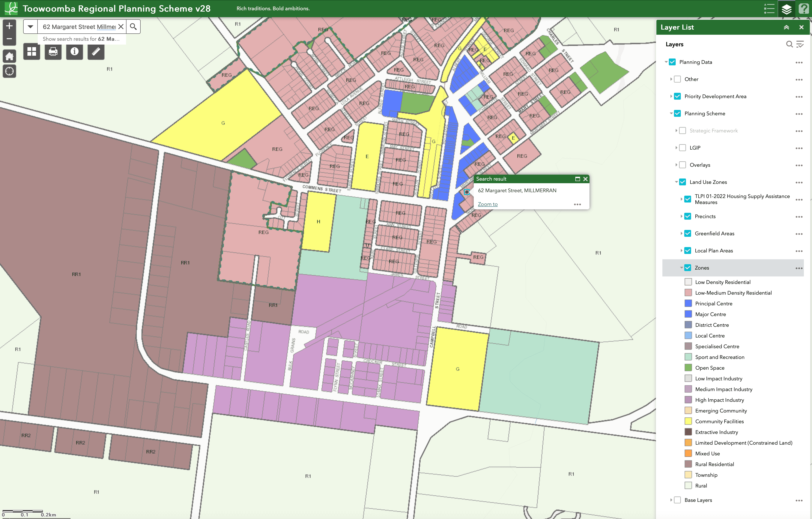Screen dimensions: 812x519
Task: Click the Zoom to link
Action: [488, 204]
